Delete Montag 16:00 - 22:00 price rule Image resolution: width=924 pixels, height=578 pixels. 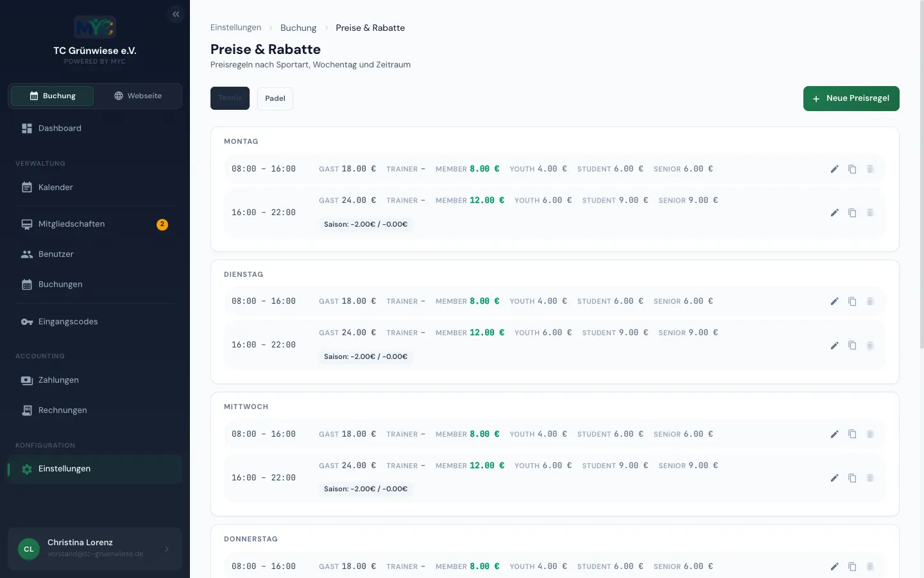click(870, 213)
